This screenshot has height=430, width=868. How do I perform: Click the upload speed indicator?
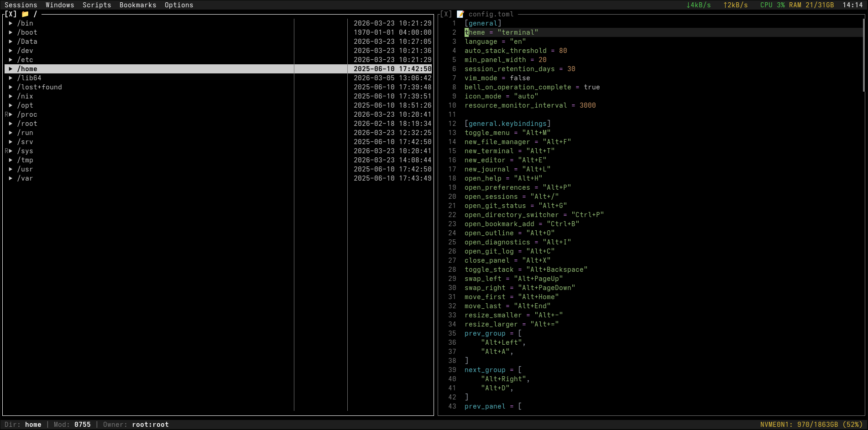pyautogui.click(x=735, y=5)
